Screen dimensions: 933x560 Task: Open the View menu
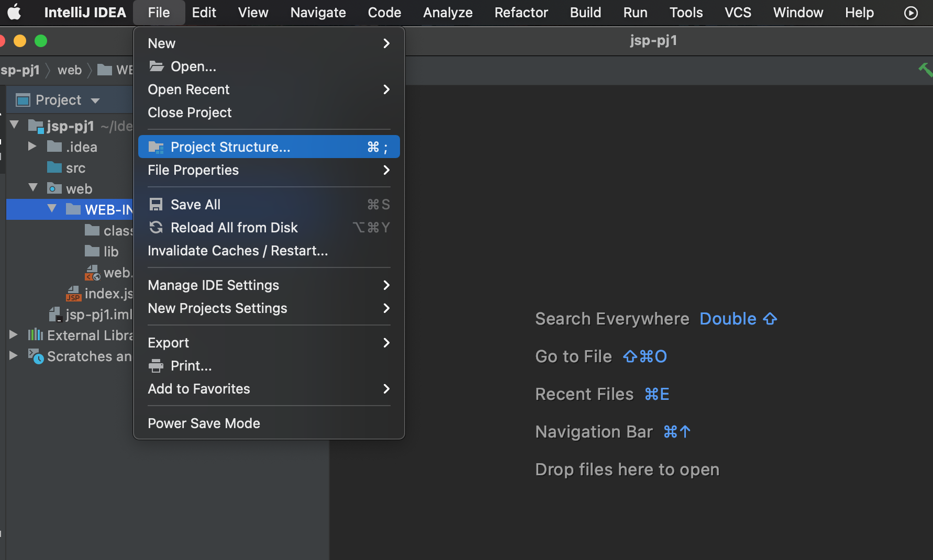[253, 13]
